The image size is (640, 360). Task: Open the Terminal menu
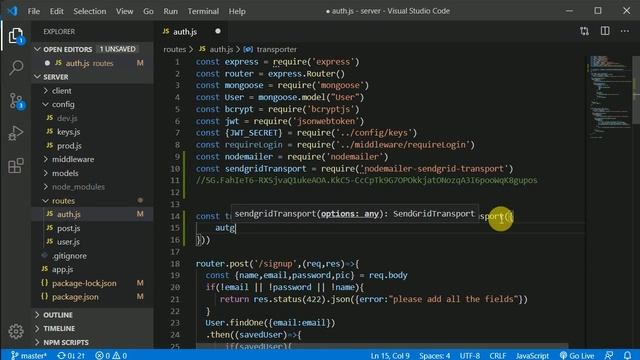(203, 11)
